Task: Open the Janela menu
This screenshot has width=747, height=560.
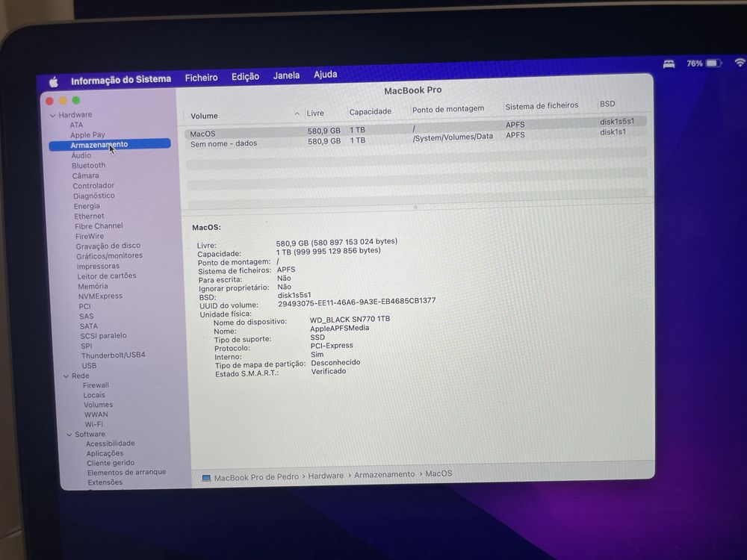Action: (286, 75)
